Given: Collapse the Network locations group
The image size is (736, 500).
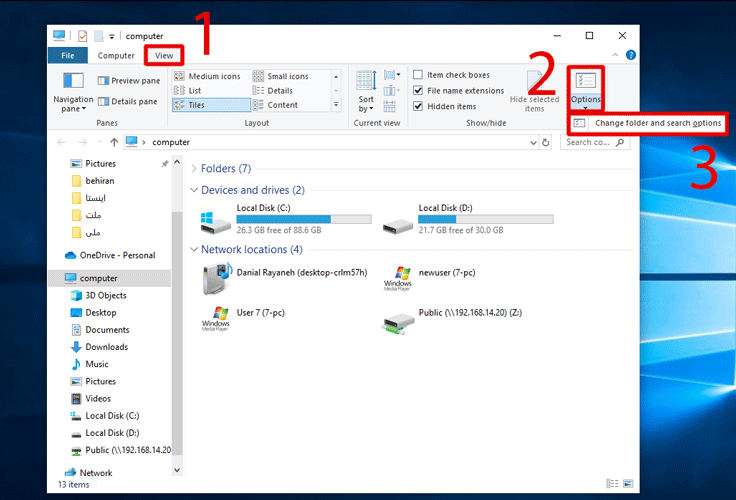Looking at the screenshot, I should click(x=194, y=249).
